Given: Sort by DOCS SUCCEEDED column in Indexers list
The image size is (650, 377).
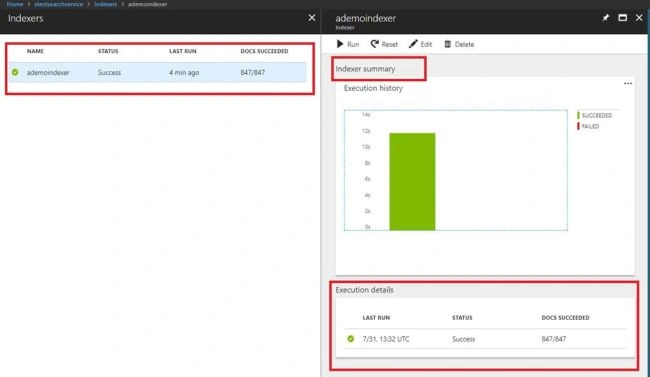Looking at the screenshot, I should click(x=264, y=51).
